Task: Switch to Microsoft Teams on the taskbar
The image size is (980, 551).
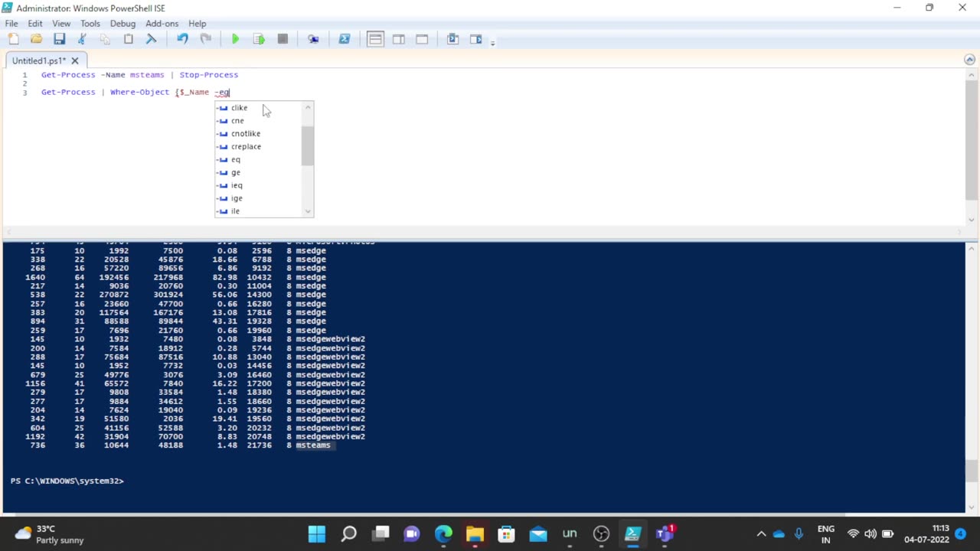Action: click(664, 533)
